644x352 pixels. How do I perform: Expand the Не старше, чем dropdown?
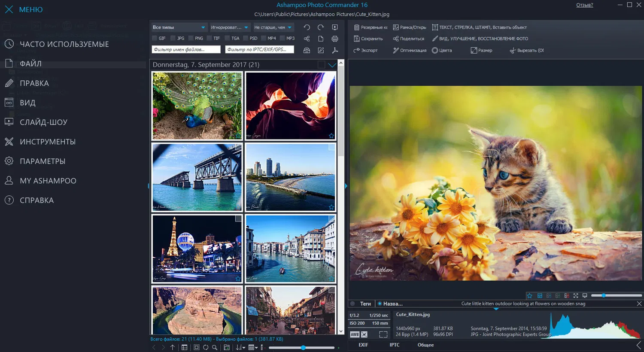click(273, 27)
